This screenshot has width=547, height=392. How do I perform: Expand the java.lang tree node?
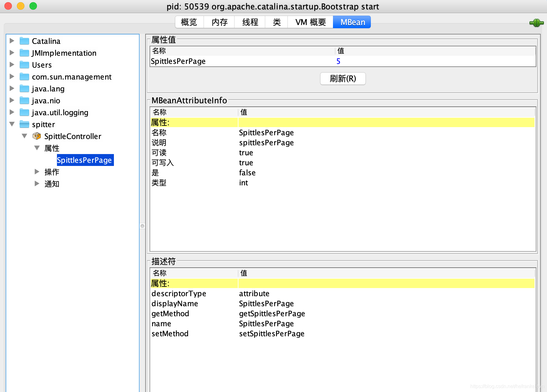pos(12,88)
